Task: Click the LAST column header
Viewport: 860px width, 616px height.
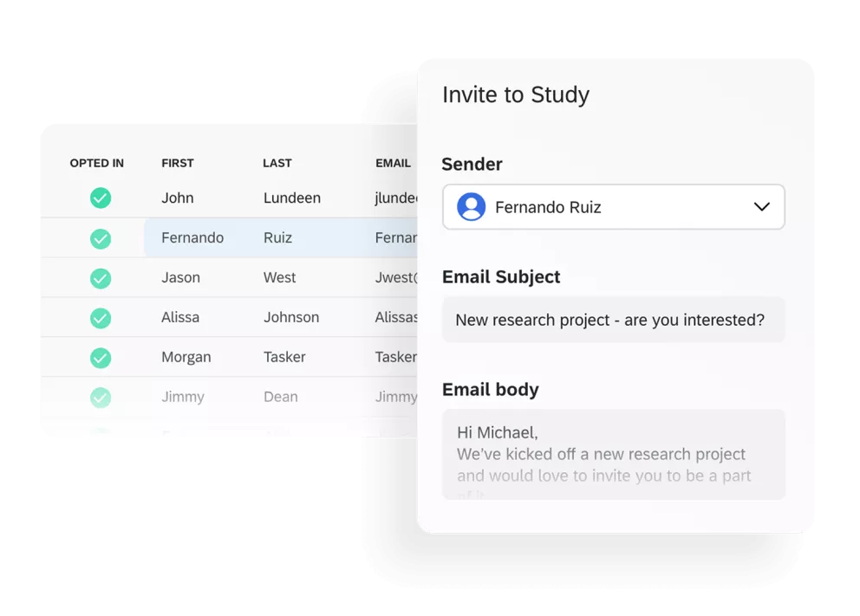Action: point(277,163)
